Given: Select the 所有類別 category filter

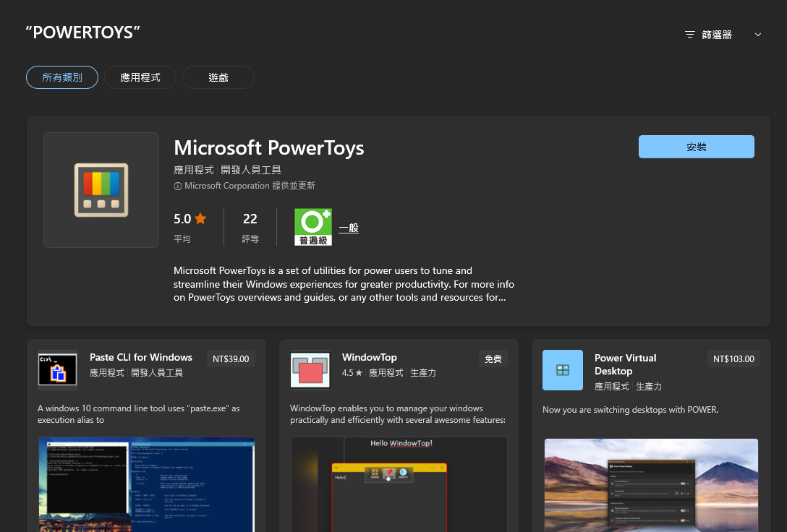Looking at the screenshot, I should [x=62, y=77].
